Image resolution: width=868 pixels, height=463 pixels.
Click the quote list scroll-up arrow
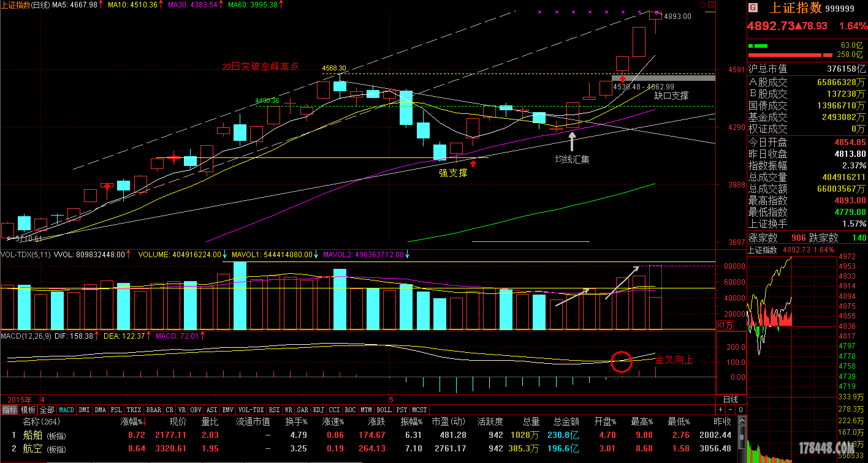[x=742, y=421]
